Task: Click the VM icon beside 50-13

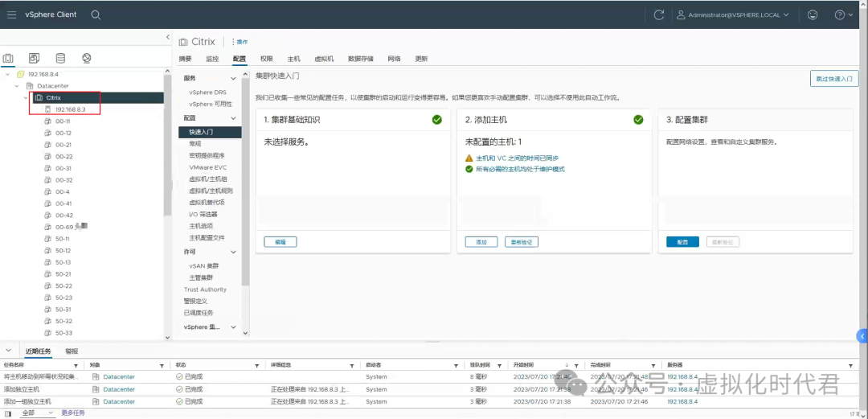Action: (47, 263)
